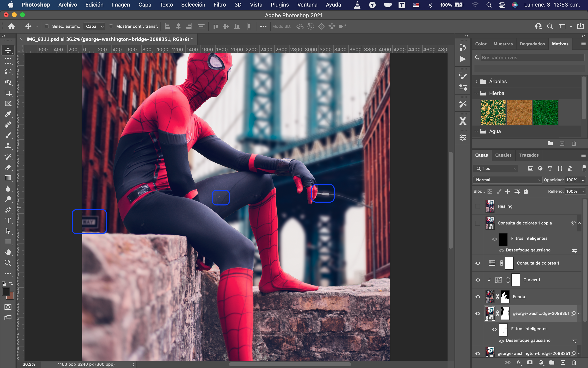Select the Frame tool
588x368 pixels.
(8, 103)
